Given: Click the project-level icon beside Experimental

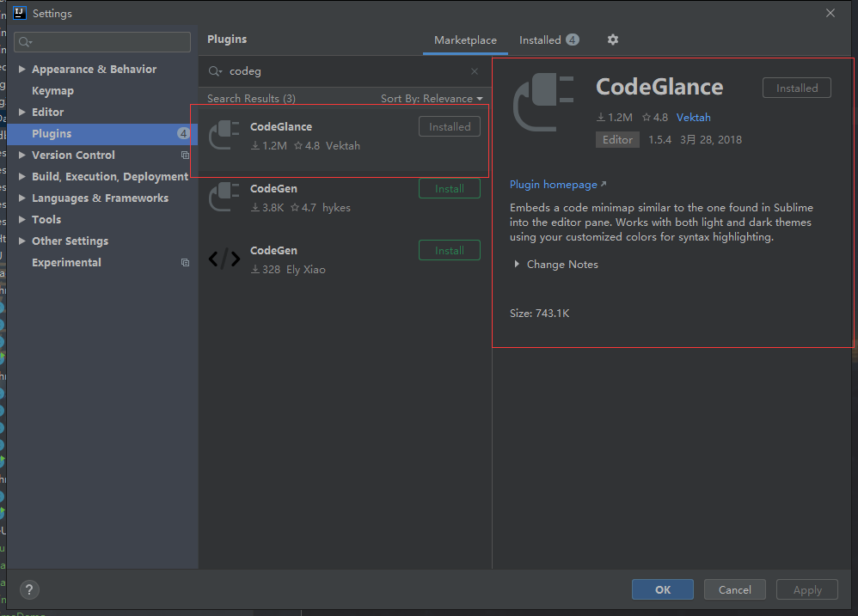Looking at the screenshot, I should pyautogui.click(x=185, y=263).
